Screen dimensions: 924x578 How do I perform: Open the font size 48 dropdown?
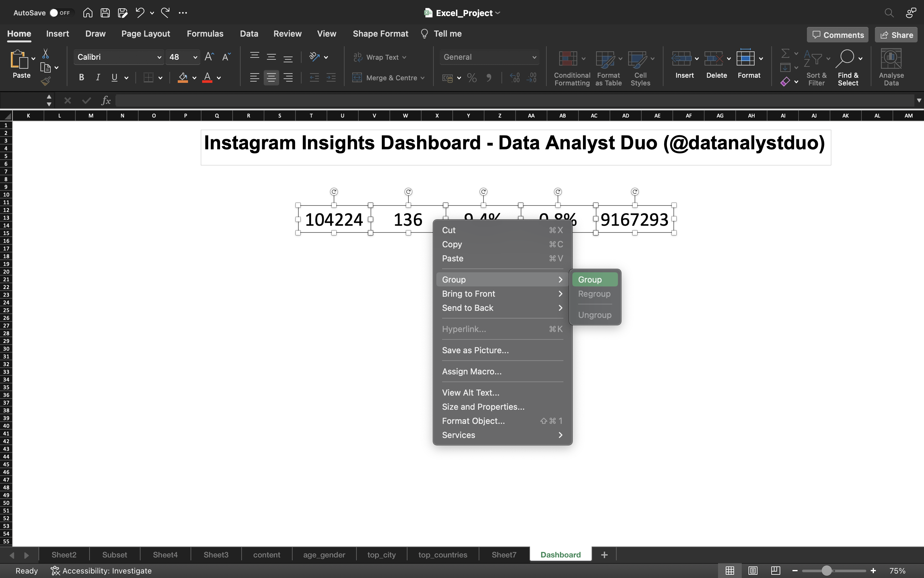click(195, 57)
